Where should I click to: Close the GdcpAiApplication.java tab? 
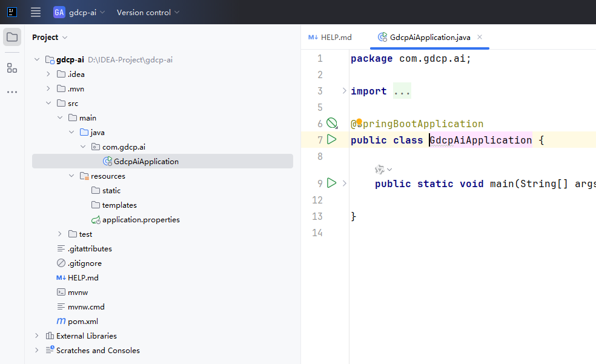(480, 37)
